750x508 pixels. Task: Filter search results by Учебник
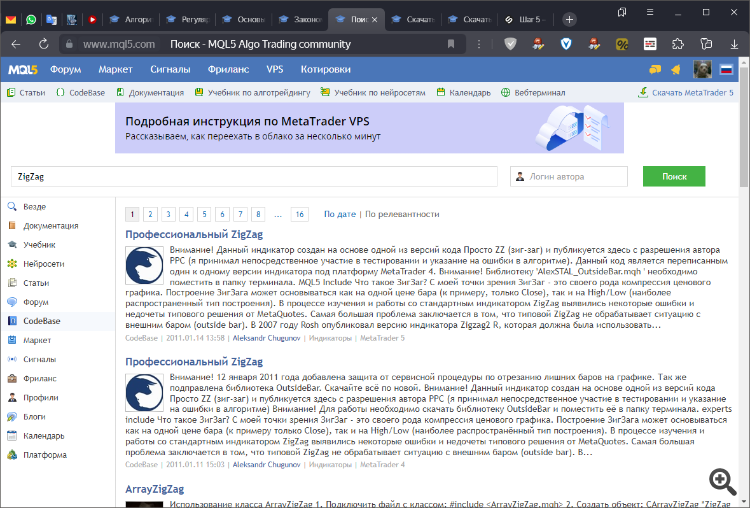coord(39,245)
